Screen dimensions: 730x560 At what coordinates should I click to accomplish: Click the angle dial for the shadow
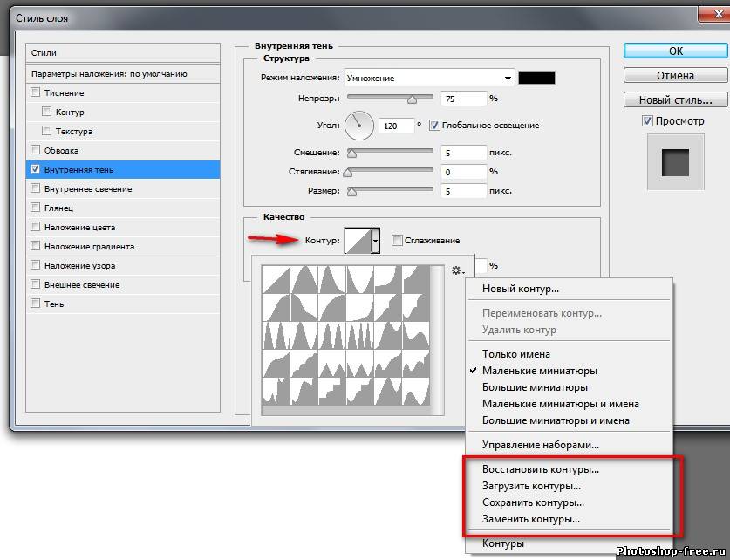[x=358, y=125]
